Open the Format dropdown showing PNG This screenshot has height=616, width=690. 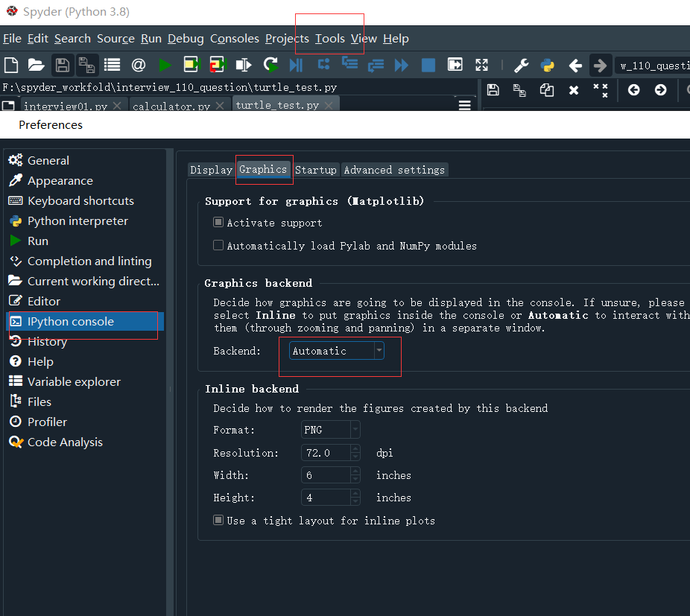pos(331,430)
